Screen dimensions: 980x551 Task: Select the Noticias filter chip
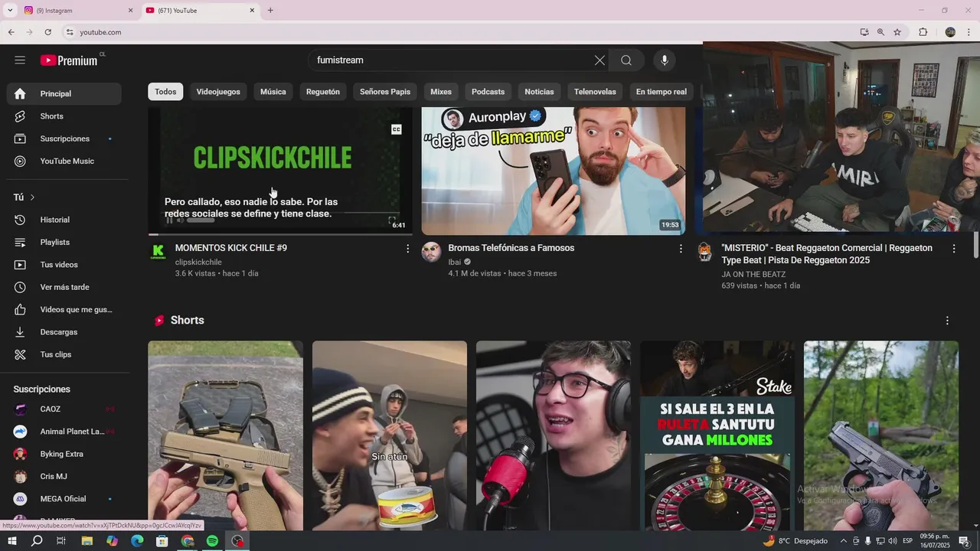539,92
